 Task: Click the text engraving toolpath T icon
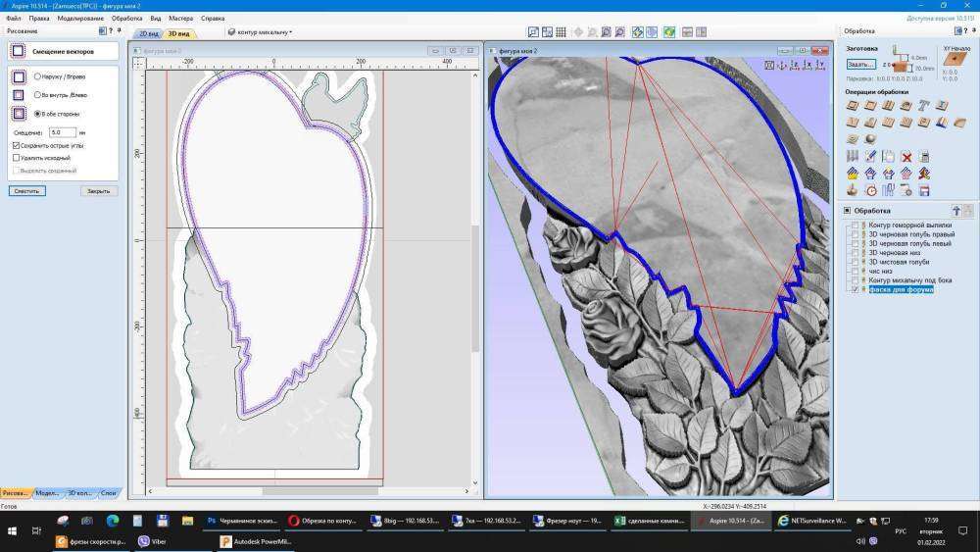tap(923, 105)
